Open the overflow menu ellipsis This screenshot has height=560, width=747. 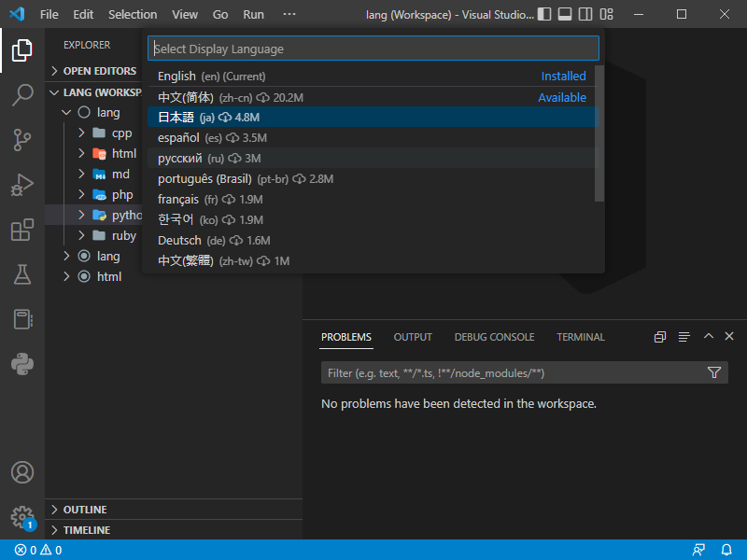(x=289, y=14)
